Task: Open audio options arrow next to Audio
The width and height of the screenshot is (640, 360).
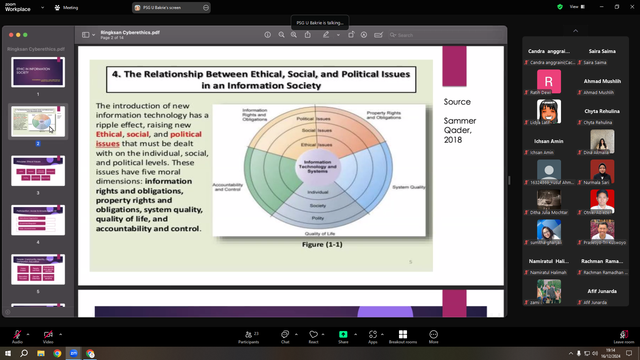Action: coord(28,334)
